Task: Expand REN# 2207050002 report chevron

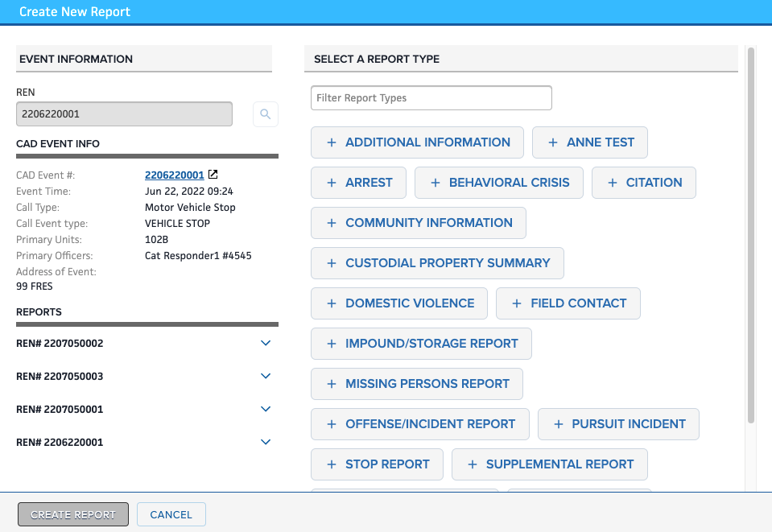Action: coord(266,344)
